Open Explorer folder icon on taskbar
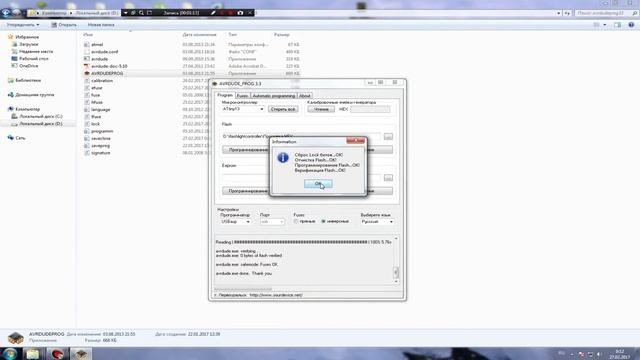 click(33, 354)
